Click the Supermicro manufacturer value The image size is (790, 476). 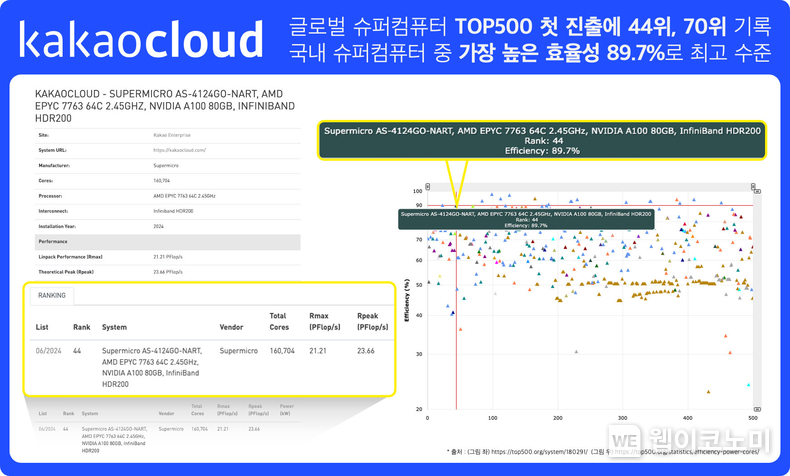click(x=166, y=165)
